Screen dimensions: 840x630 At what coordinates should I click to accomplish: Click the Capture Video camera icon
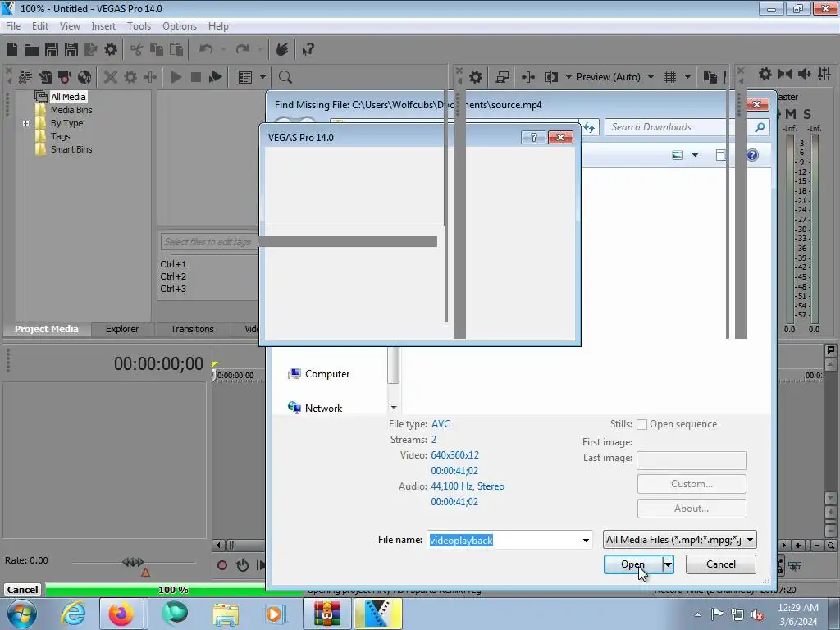point(65,77)
